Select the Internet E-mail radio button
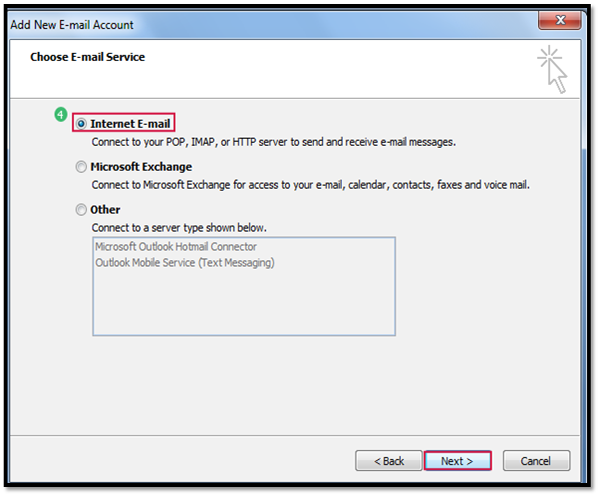The image size is (600, 497). pyautogui.click(x=81, y=124)
